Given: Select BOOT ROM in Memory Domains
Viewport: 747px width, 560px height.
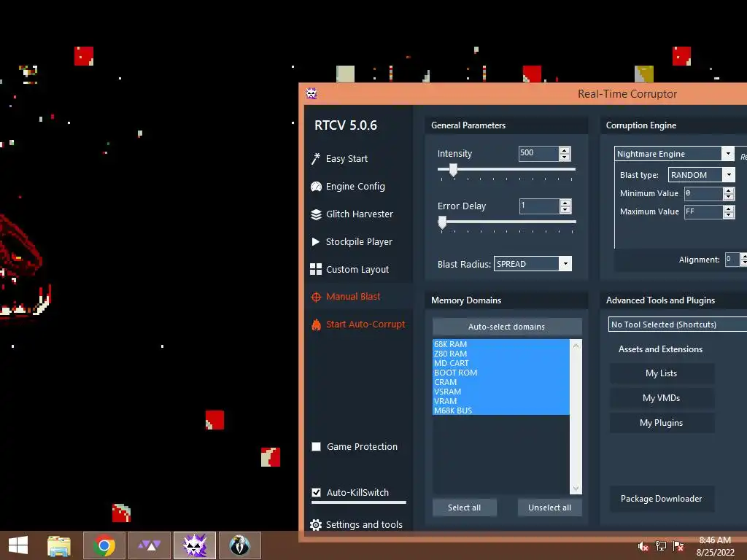Looking at the screenshot, I should click(x=500, y=373).
